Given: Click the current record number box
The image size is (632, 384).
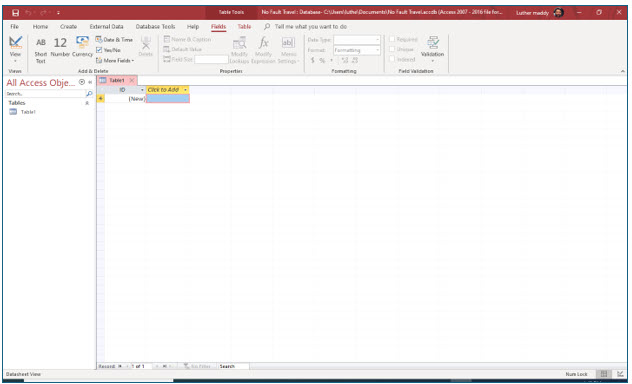Looking at the screenshot, I should [x=141, y=366].
